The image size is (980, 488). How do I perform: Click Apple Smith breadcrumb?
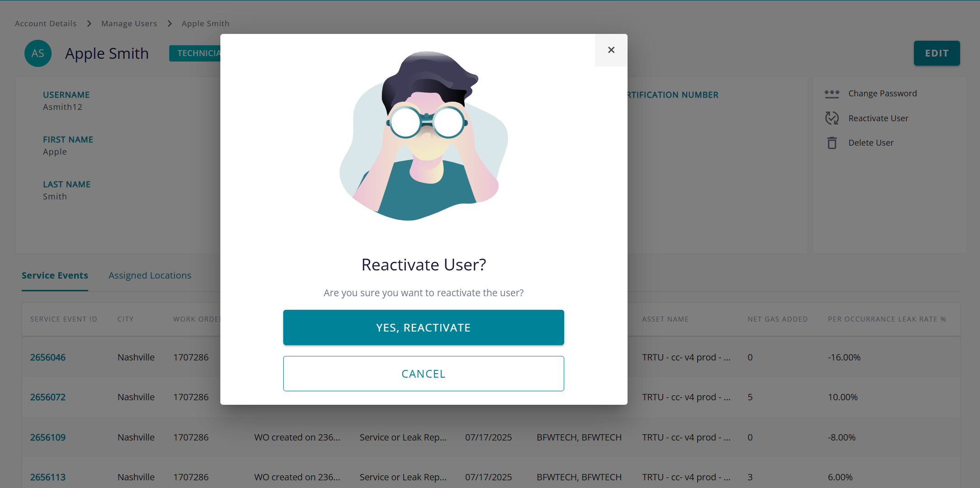click(205, 24)
